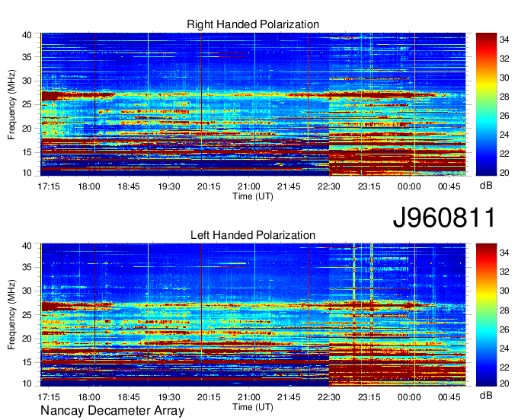The width and height of the screenshot is (518, 420).
Task: Click the 21:00 time tick of Right Handed plot
Action: 249,186
